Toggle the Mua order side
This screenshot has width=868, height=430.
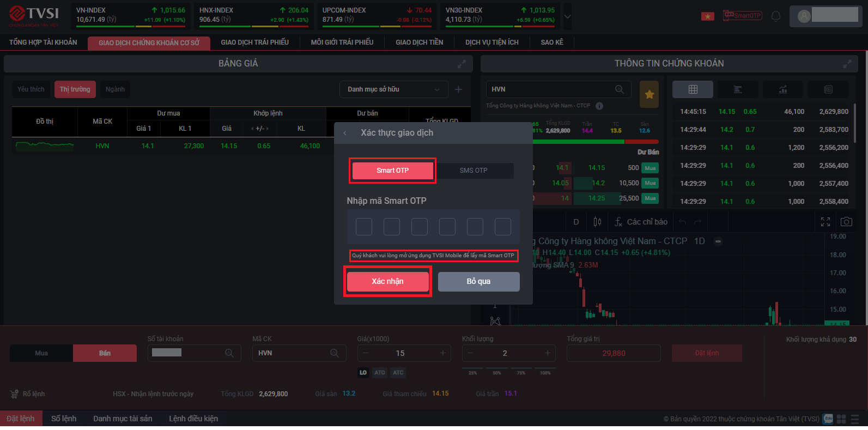click(x=41, y=353)
